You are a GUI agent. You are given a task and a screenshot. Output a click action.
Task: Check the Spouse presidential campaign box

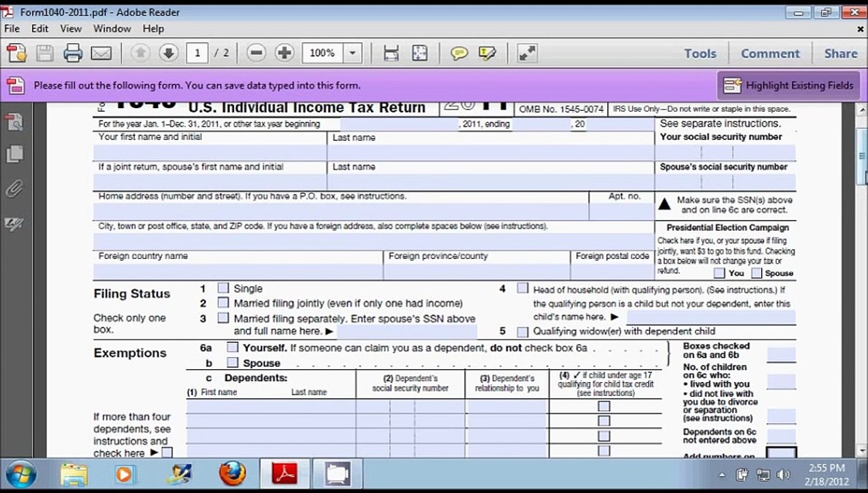[x=756, y=273]
